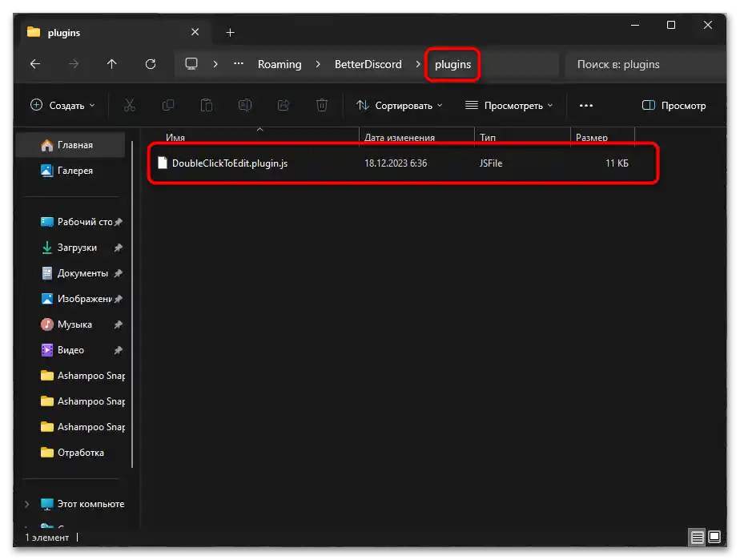Open the three-dot more options menu
The image size is (740, 560).
[x=586, y=105]
